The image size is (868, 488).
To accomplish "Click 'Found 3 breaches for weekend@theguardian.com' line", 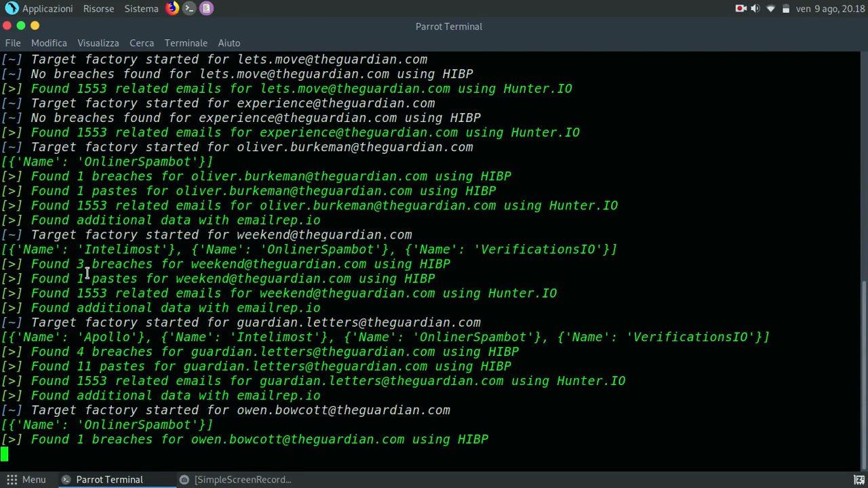I will pos(226,264).
